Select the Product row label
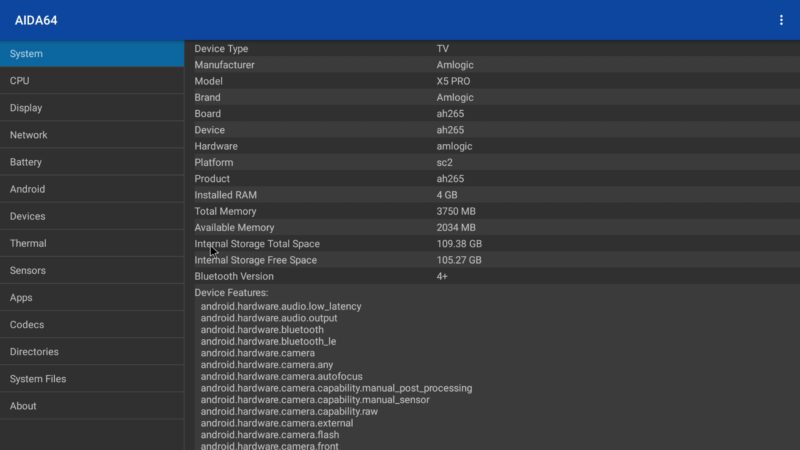This screenshot has width=800, height=450. tap(212, 179)
